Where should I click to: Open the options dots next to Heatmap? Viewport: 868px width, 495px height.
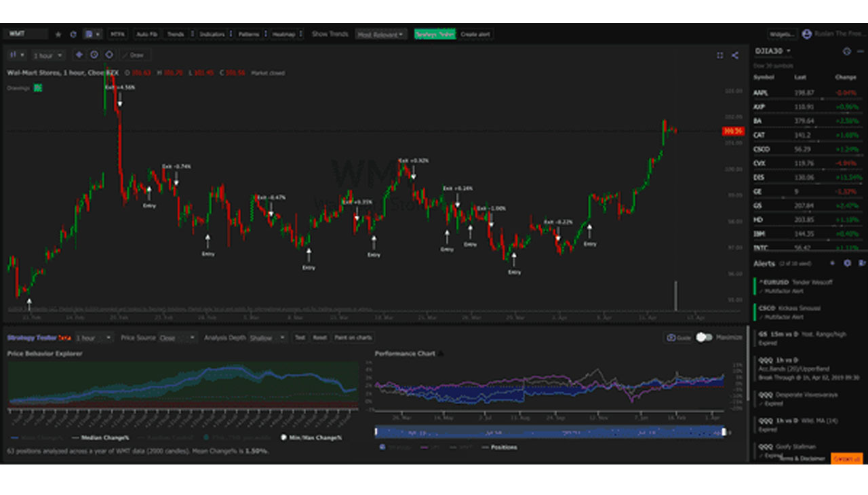click(300, 34)
